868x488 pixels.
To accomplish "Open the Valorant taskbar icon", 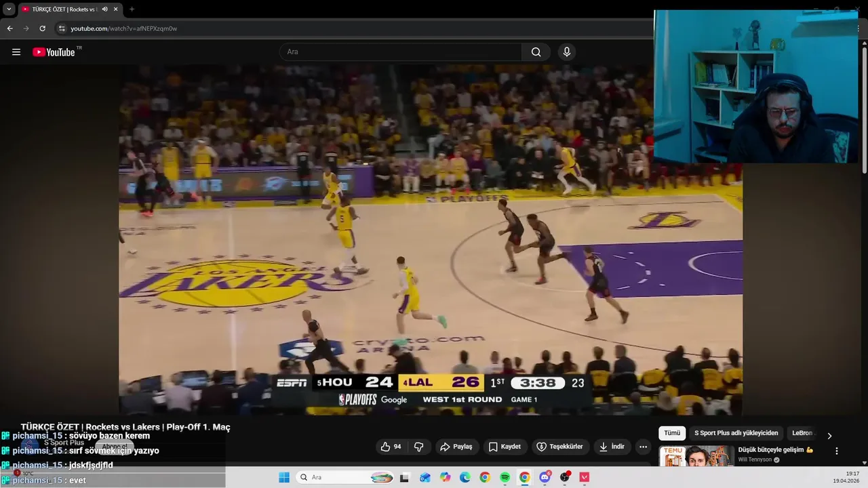I will [585, 477].
